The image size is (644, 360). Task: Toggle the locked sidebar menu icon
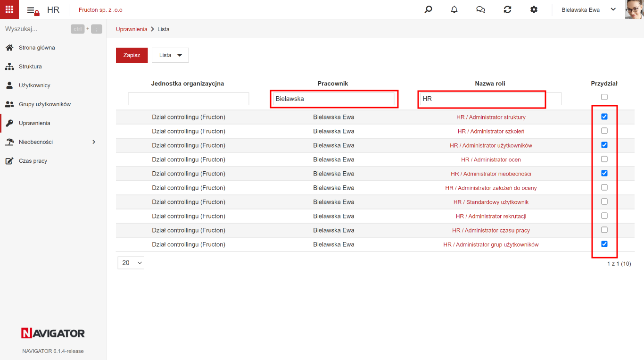tap(33, 10)
